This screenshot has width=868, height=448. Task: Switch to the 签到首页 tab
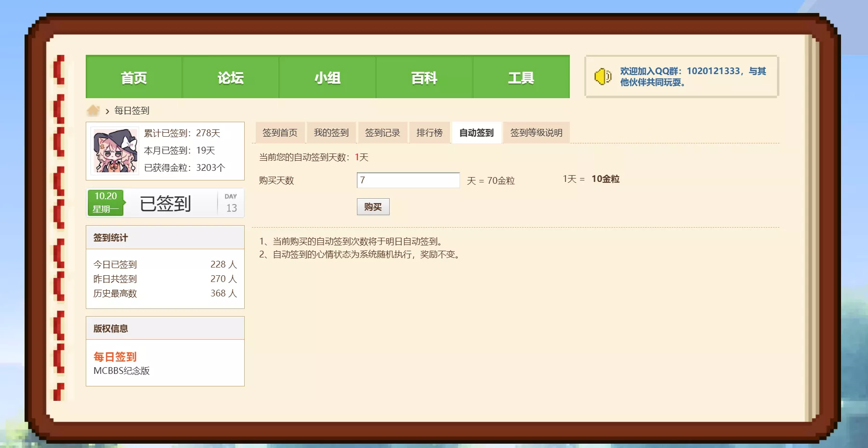[280, 133]
